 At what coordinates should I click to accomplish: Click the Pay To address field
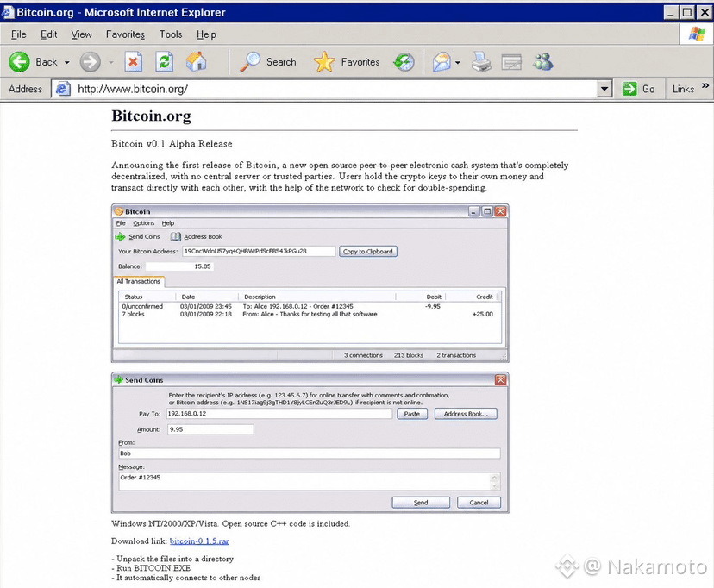(279, 414)
